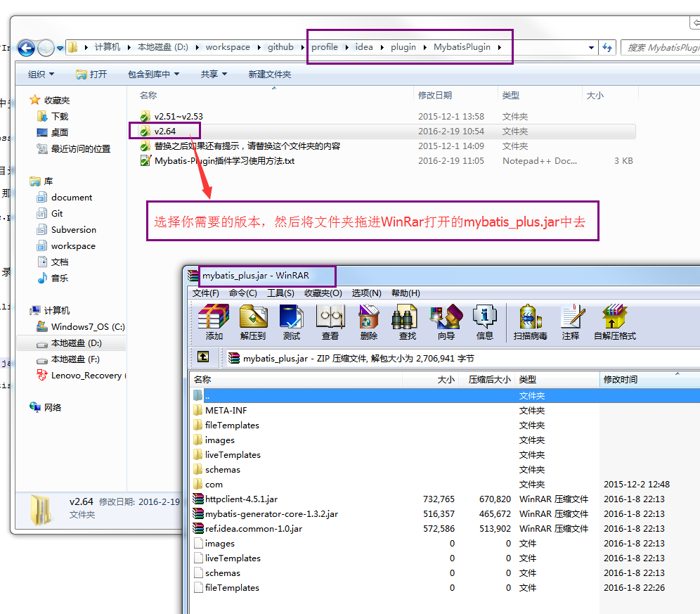700x614 pixels.
Task: Click the WinRAR Comment (注释) icon
Action: (571, 322)
